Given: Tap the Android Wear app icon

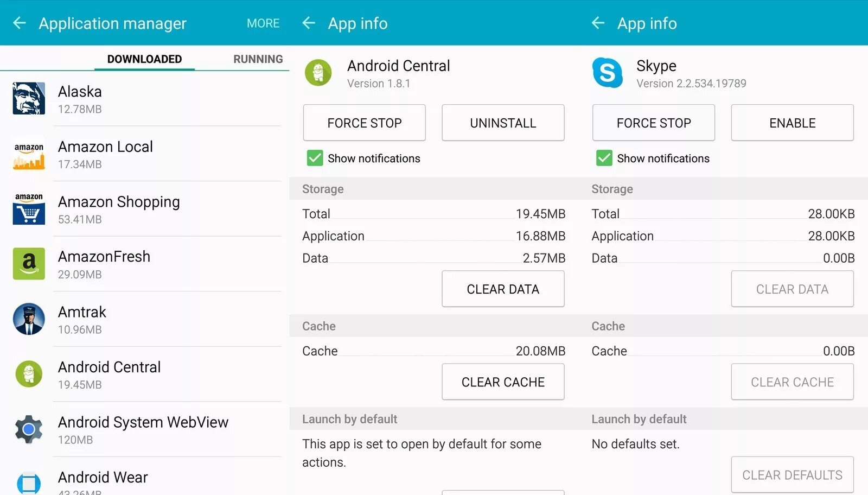Looking at the screenshot, I should pos(29,483).
